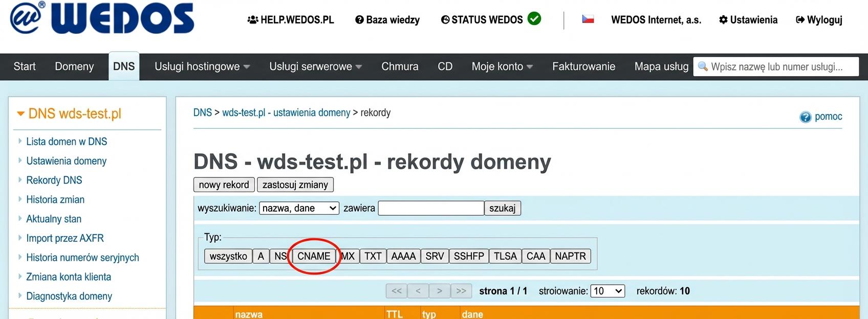The height and width of the screenshot is (319, 868).
Task: Click WEDOS Internet, a.s. account name
Action: 656,20
